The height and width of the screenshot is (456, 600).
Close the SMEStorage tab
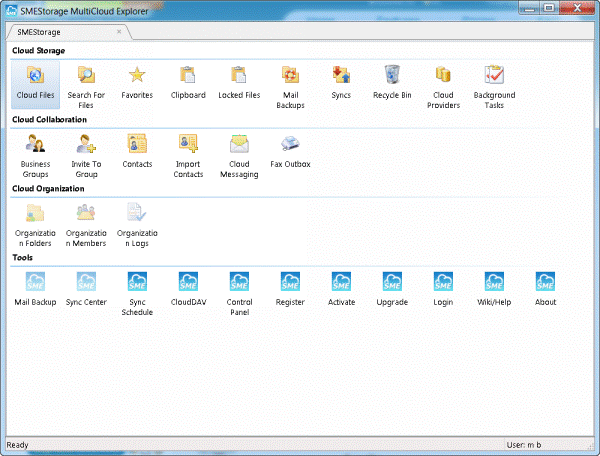coord(119,31)
